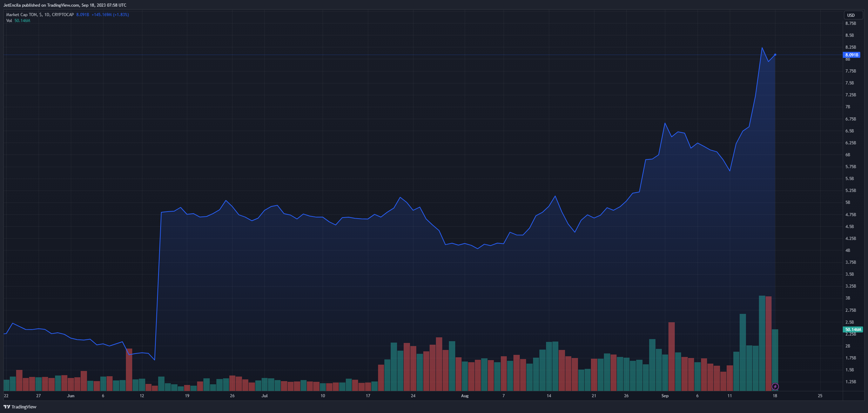Click the 1.5B price axis label
The width and height of the screenshot is (868, 413).
click(x=850, y=370)
